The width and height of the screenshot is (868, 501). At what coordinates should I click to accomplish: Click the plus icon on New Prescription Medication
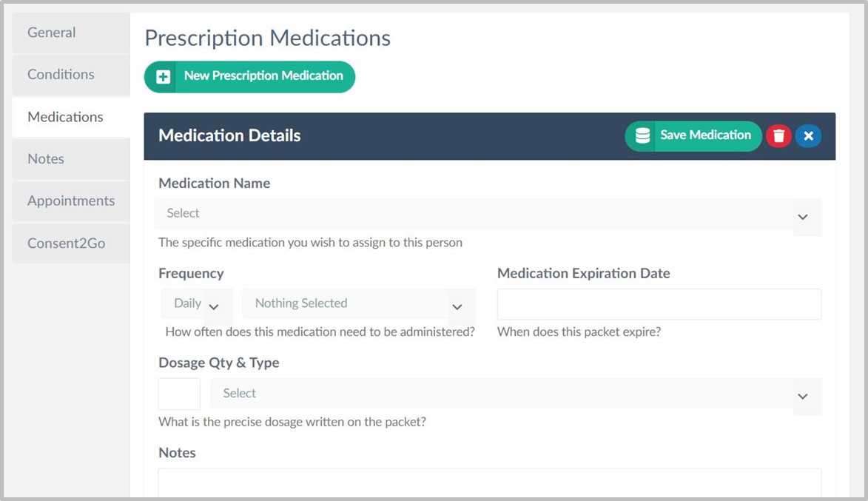coord(164,77)
